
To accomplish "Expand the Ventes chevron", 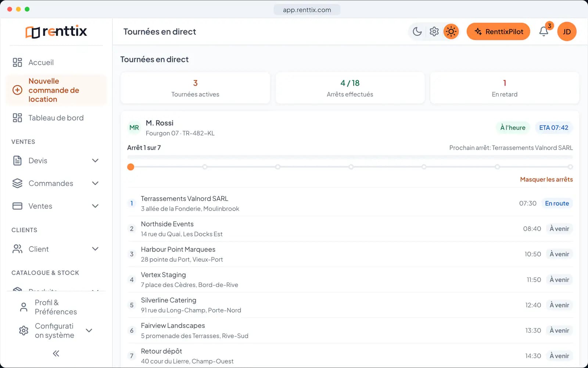I will tap(95, 206).
